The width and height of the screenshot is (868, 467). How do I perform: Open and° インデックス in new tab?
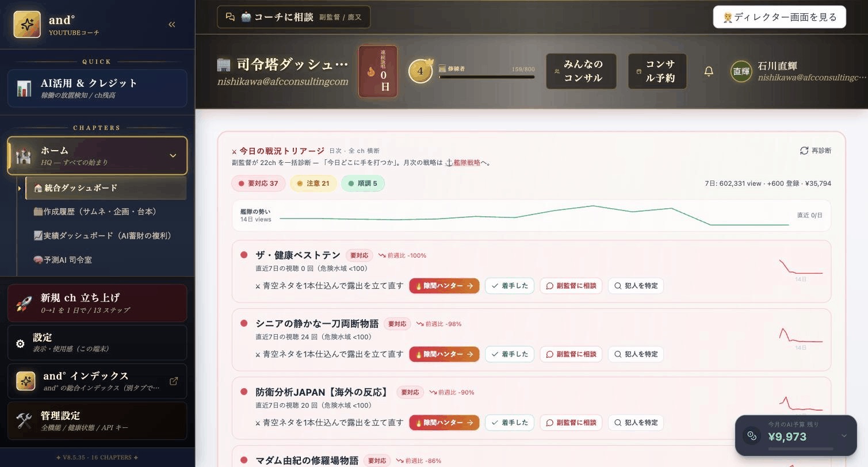tap(97, 381)
